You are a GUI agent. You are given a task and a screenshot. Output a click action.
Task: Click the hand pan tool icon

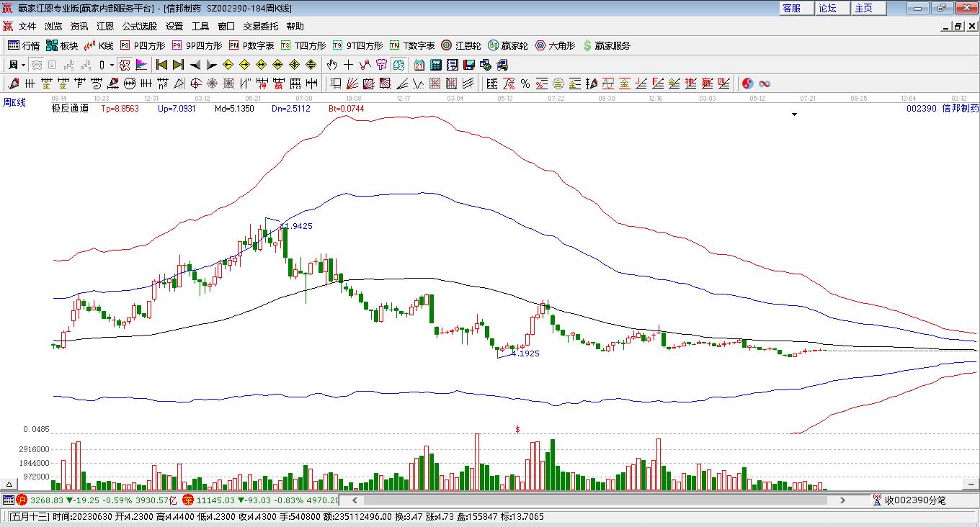pyautogui.click(x=332, y=65)
